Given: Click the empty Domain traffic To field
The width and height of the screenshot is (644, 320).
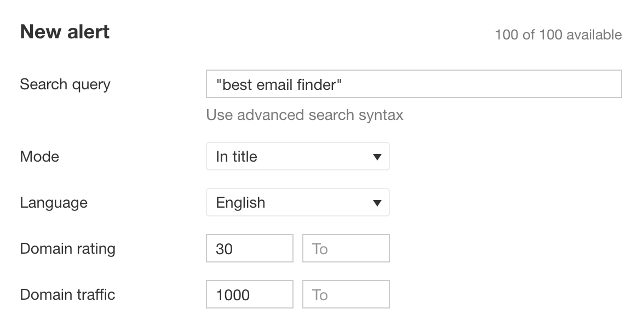Looking at the screenshot, I should coord(346,294).
